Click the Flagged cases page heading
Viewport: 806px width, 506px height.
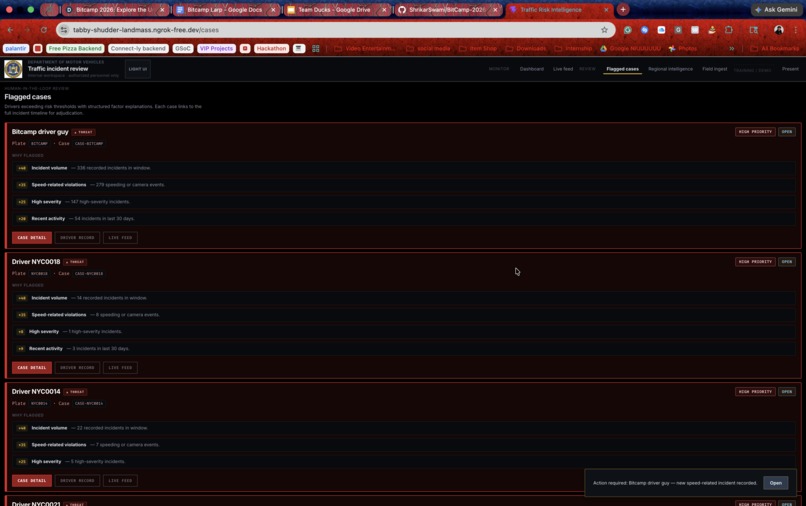28,97
